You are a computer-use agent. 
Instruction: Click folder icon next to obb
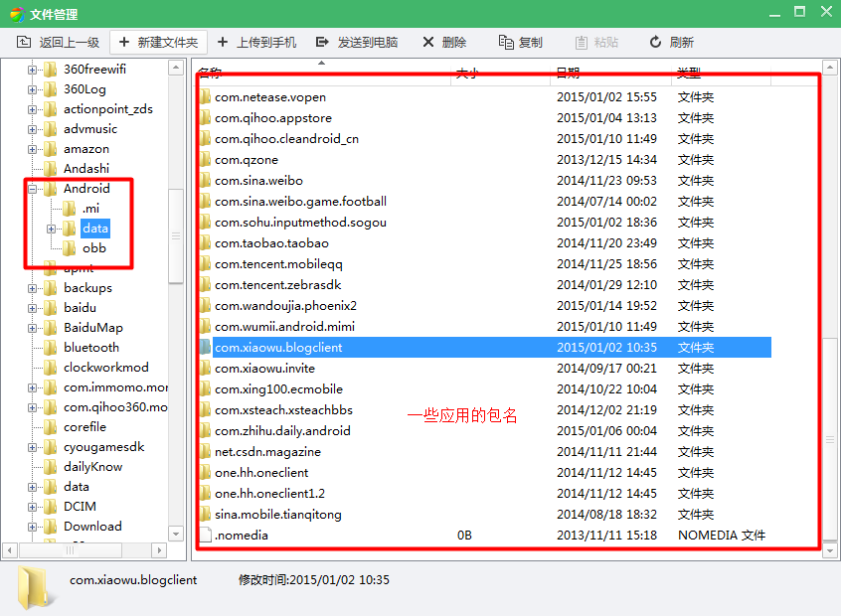point(70,248)
